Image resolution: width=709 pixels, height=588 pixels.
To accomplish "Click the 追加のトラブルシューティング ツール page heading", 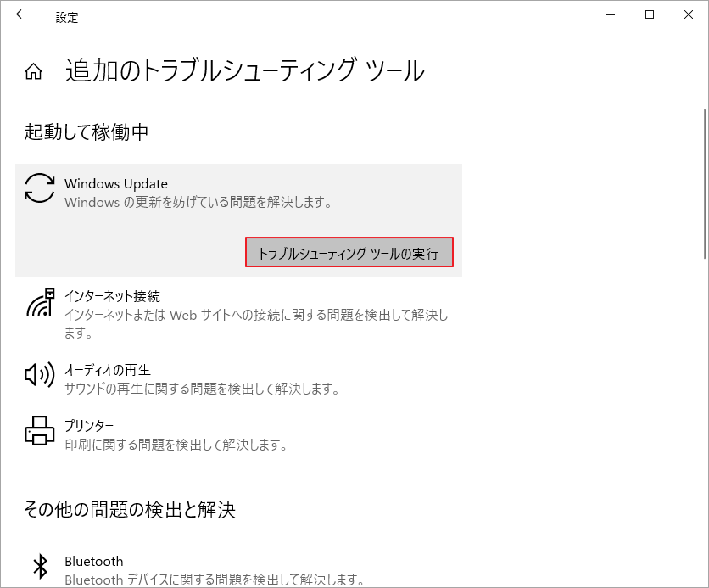I will tap(245, 71).
